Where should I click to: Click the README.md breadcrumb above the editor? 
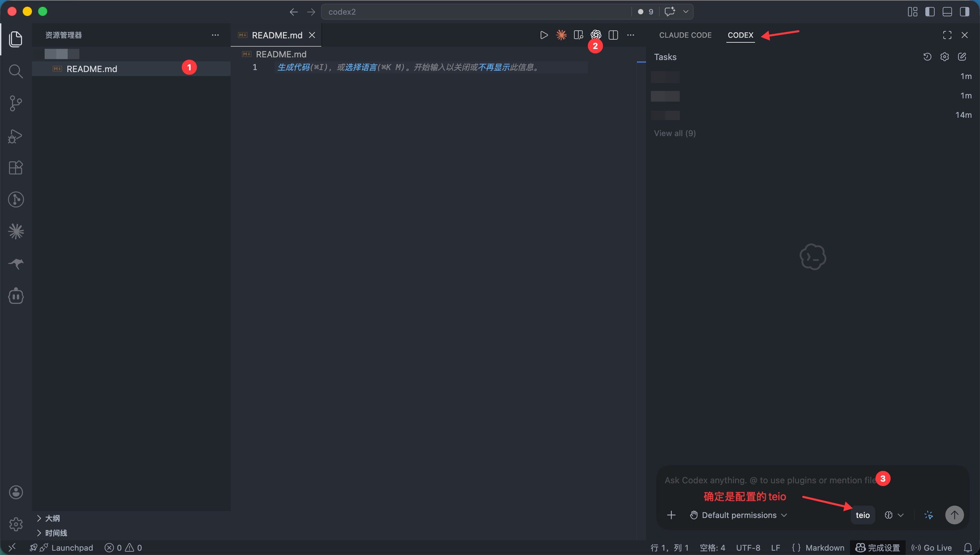coord(281,54)
